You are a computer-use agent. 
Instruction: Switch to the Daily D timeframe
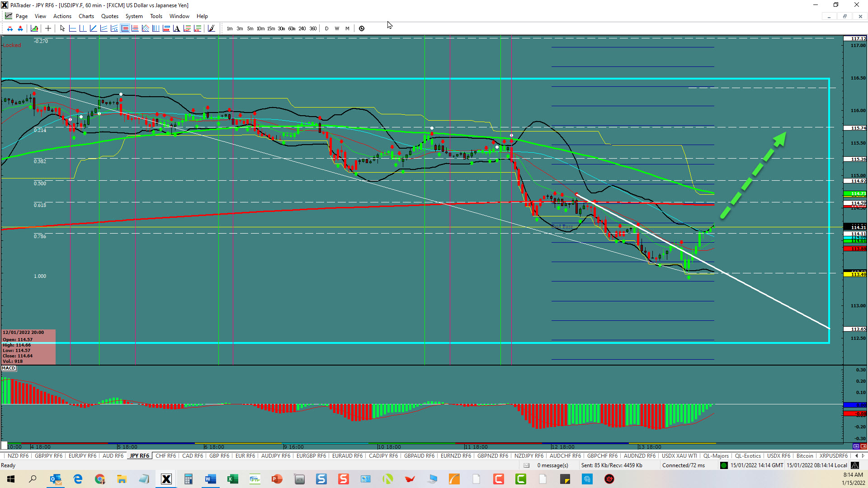327,28
